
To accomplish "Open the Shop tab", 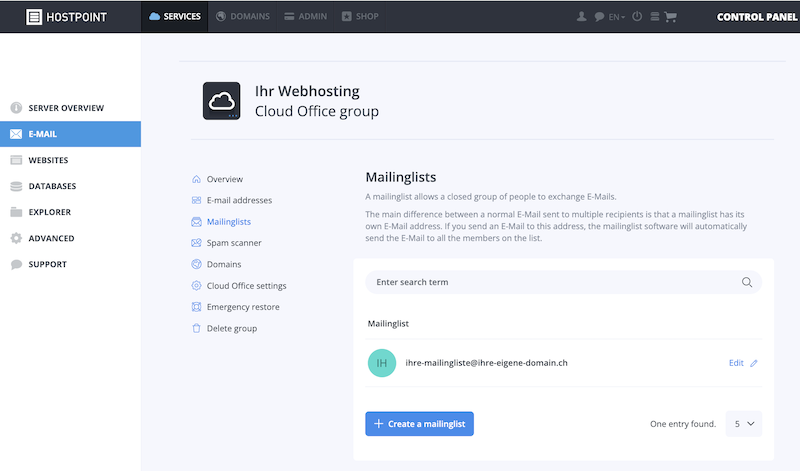I will click(360, 16).
